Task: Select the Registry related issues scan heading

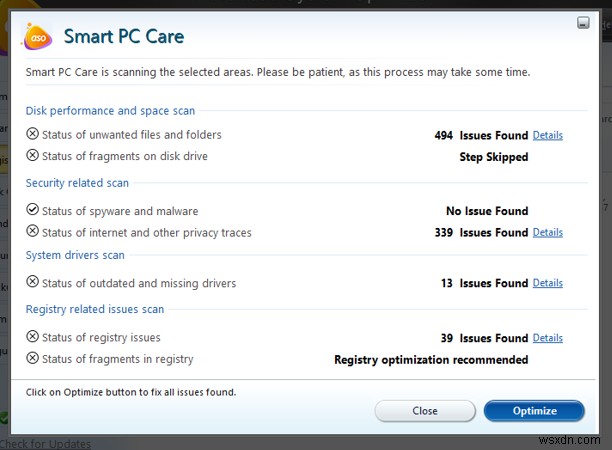Action: click(x=95, y=309)
